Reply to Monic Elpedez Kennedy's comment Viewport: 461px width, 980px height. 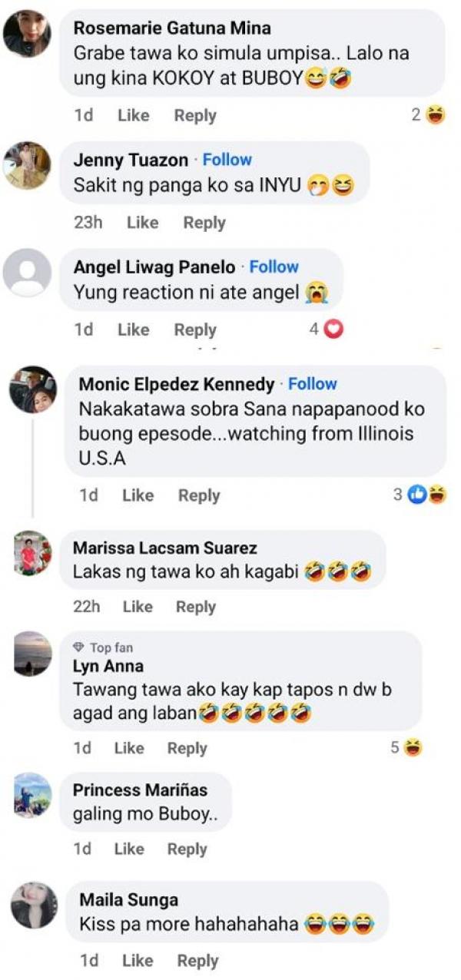pos(199,496)
